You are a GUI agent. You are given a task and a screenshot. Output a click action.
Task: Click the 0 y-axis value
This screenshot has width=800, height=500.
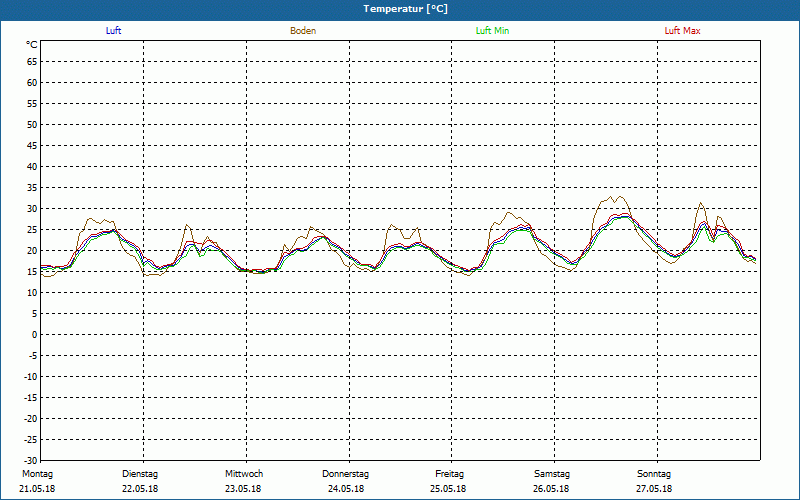[35, 335]
